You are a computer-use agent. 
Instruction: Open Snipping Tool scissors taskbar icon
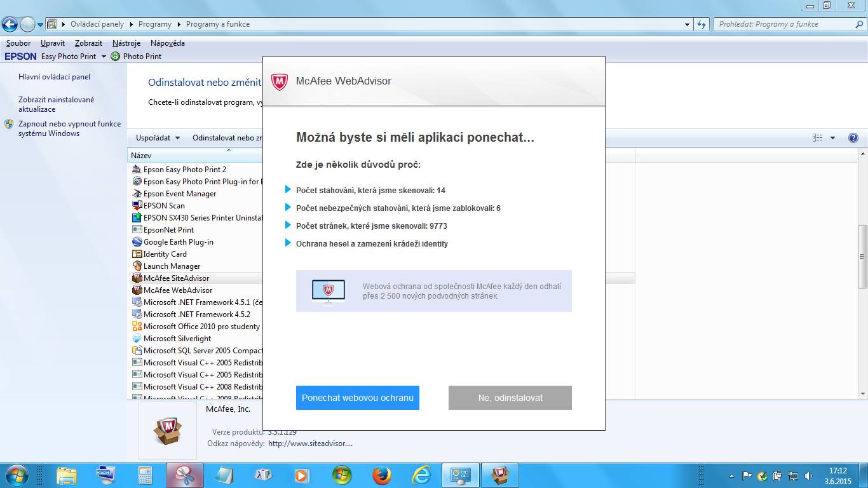click(x=185, y=475)
